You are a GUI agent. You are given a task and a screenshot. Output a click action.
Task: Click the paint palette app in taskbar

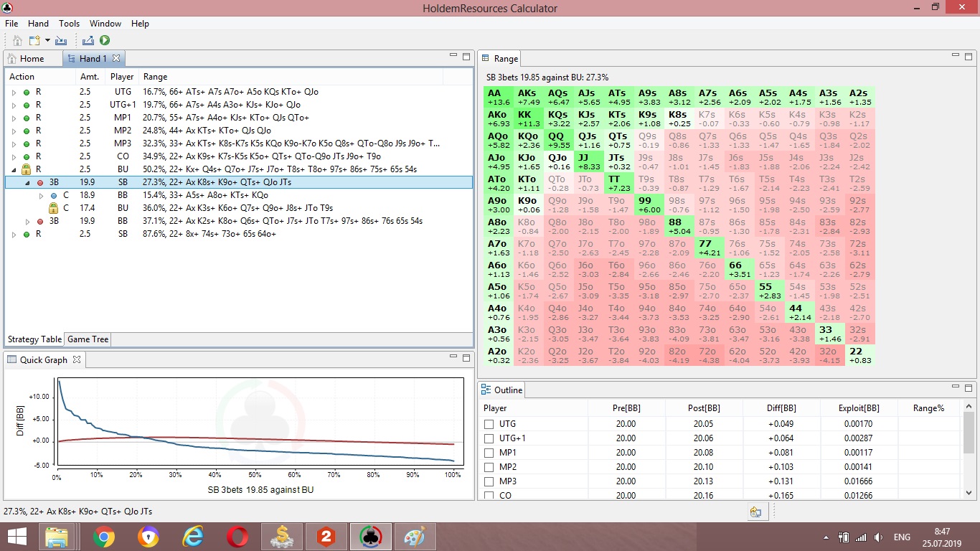415,537
